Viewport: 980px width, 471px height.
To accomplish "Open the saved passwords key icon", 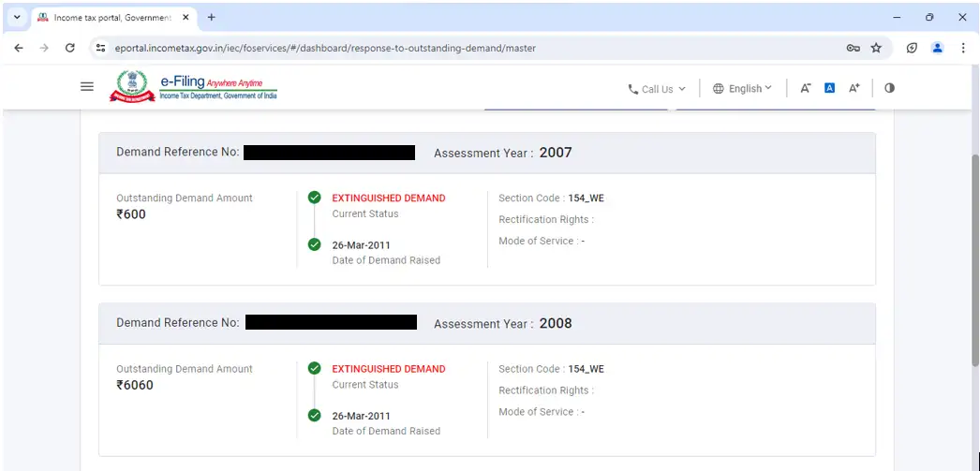I will pos(853,48).
